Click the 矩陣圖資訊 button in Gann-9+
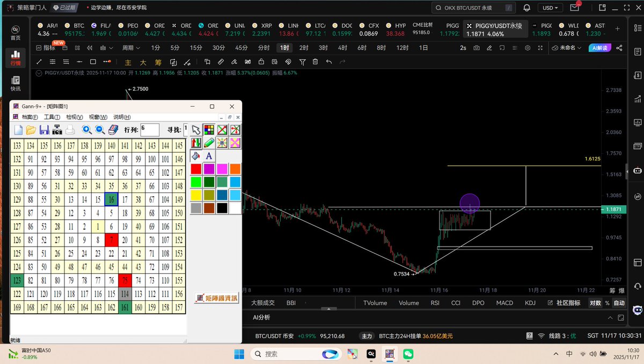Image resolution: width=644 pixels, height=364 pixels. tap(216, 298)
